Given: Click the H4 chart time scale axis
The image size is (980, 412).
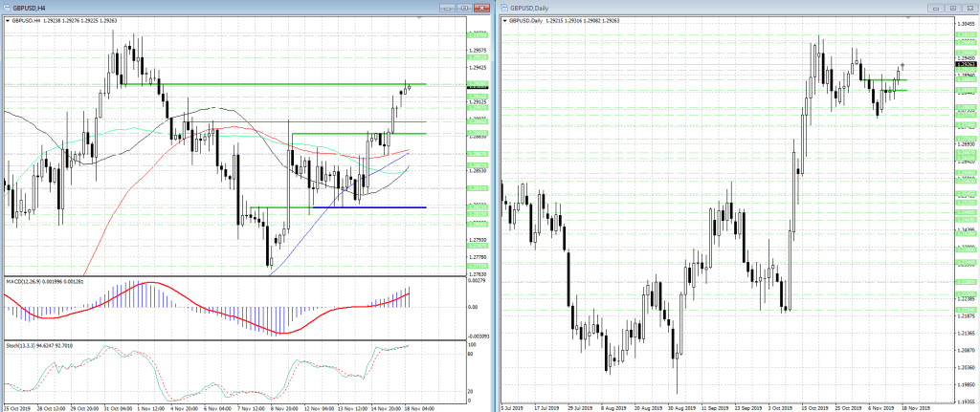Looking at the screenshot, I should click(234, 407).
